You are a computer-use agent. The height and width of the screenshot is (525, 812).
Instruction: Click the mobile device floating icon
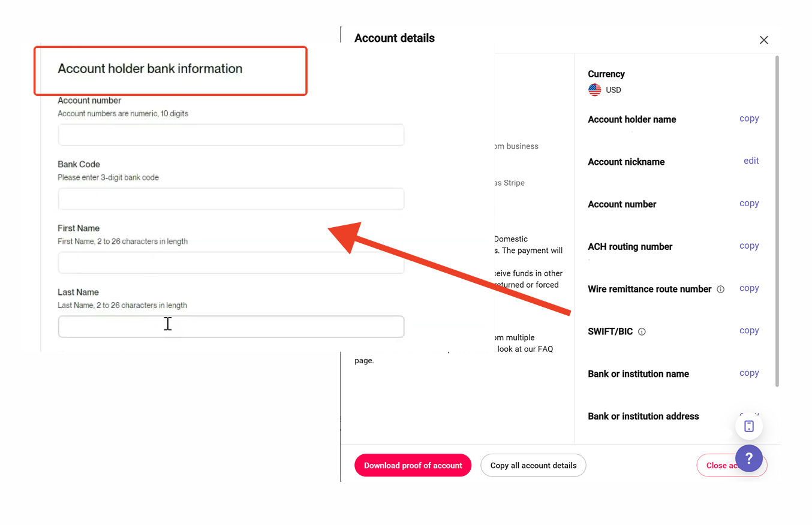[748, 426]
